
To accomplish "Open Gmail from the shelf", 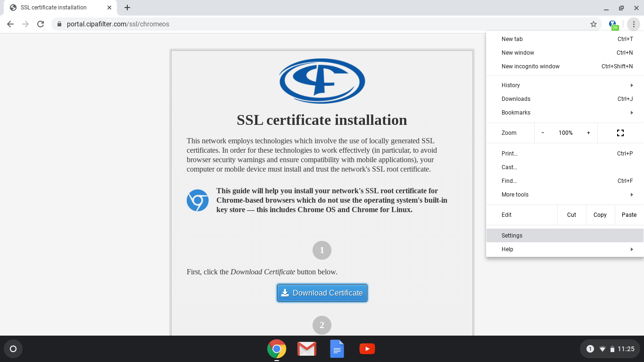I will pyautogui.click(x=306, y=349).
